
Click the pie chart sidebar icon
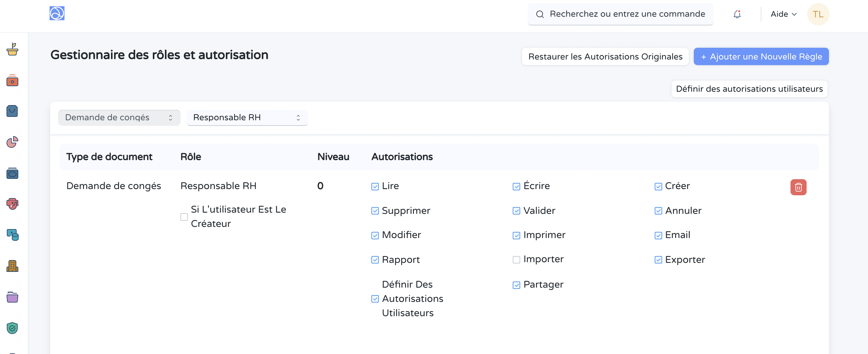pos(12,142)
